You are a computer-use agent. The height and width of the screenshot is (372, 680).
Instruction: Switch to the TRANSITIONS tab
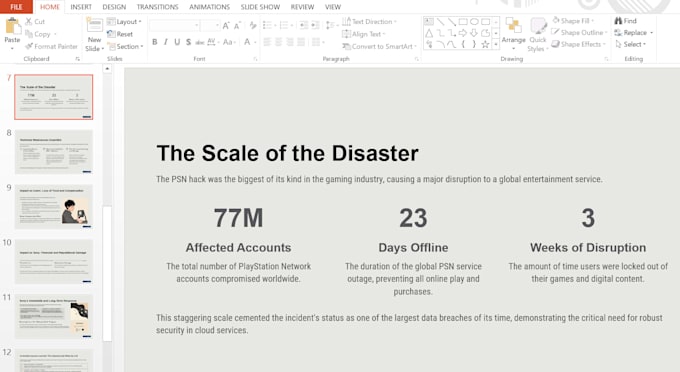[157, 7]
